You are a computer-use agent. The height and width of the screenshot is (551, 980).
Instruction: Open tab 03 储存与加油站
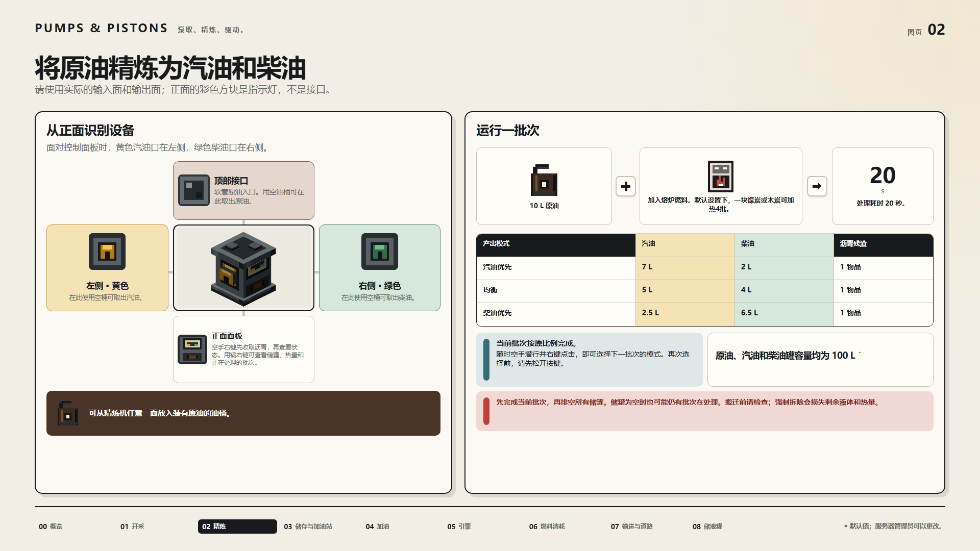308,527
